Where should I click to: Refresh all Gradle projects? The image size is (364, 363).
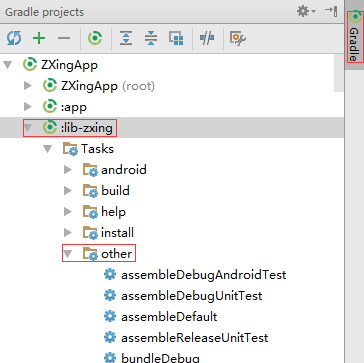pos(14,38)
